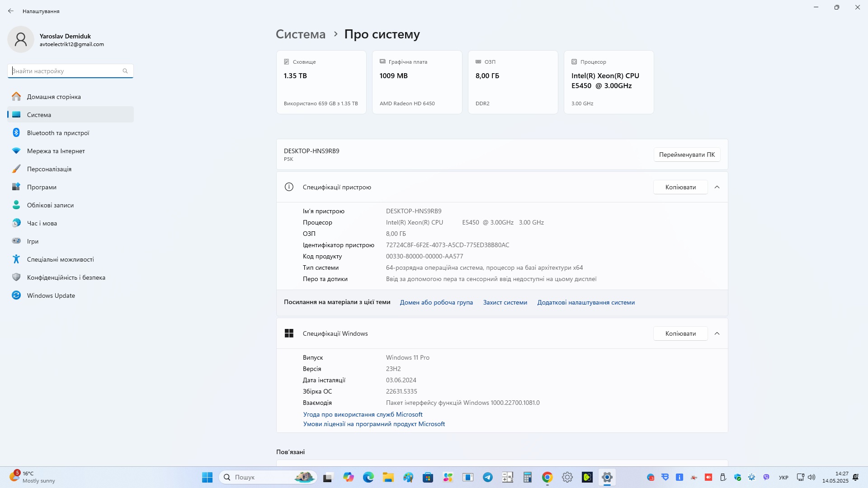Screen dimensions: 868x488
Task: Open the weather widget showing 16°C
Action: click(33, 477)
